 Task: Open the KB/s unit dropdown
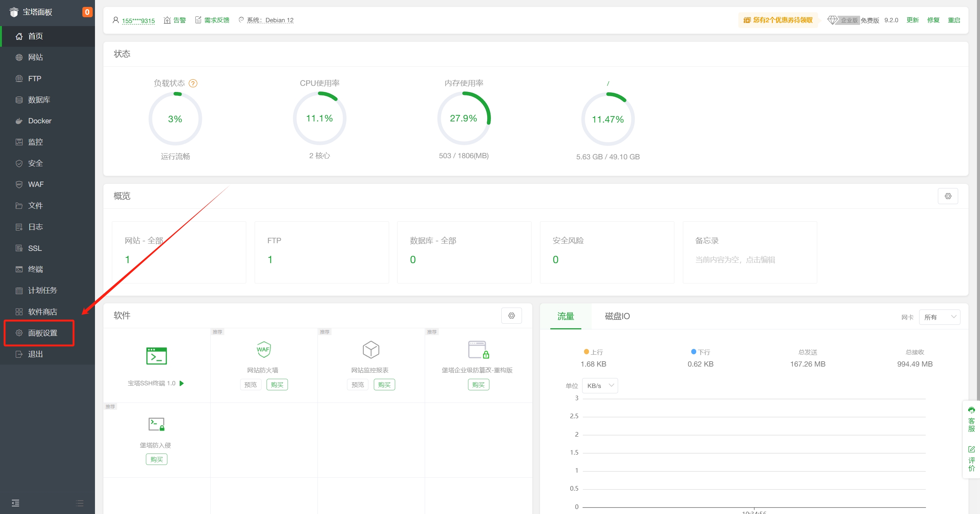600,386
